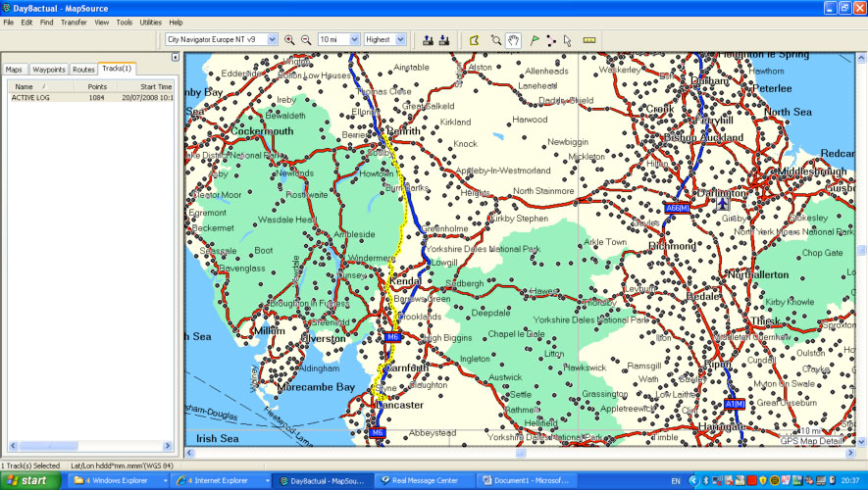Switch to the Tracks(1) tab
The image size is (868, 490).
(117, 69)
